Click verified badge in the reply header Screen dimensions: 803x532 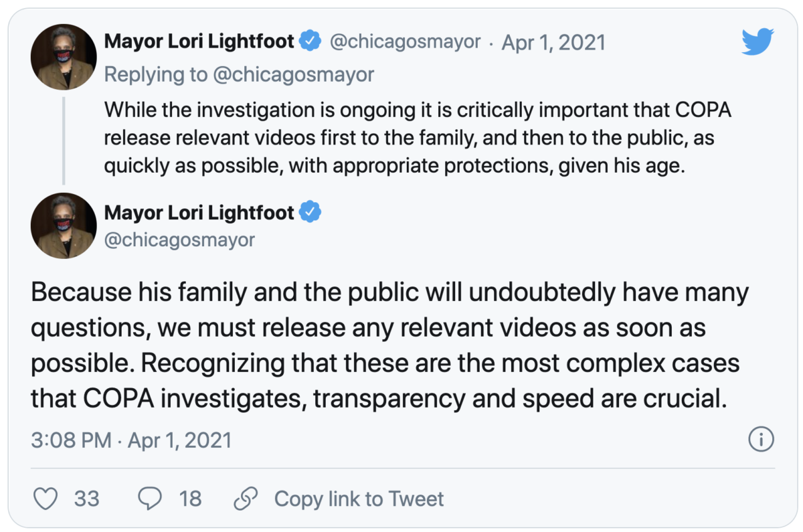pos(309,41)
